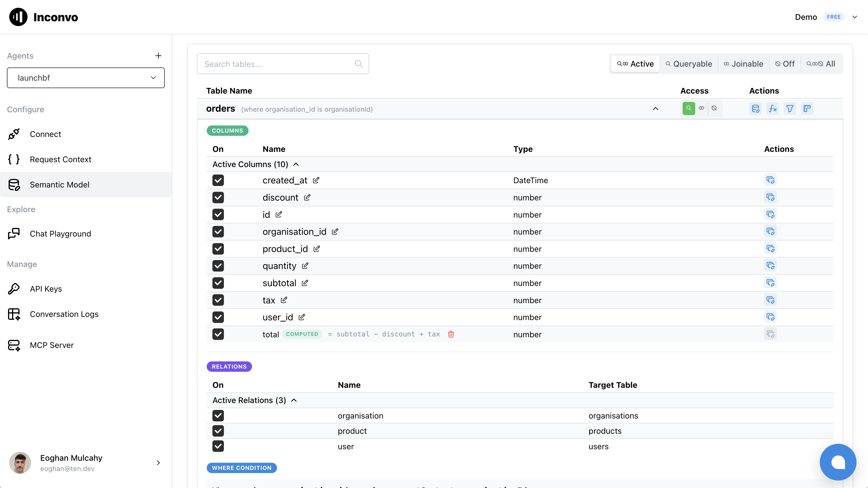
Task: Collapse the orders table row chevron
Action: [x=655, y=109]
